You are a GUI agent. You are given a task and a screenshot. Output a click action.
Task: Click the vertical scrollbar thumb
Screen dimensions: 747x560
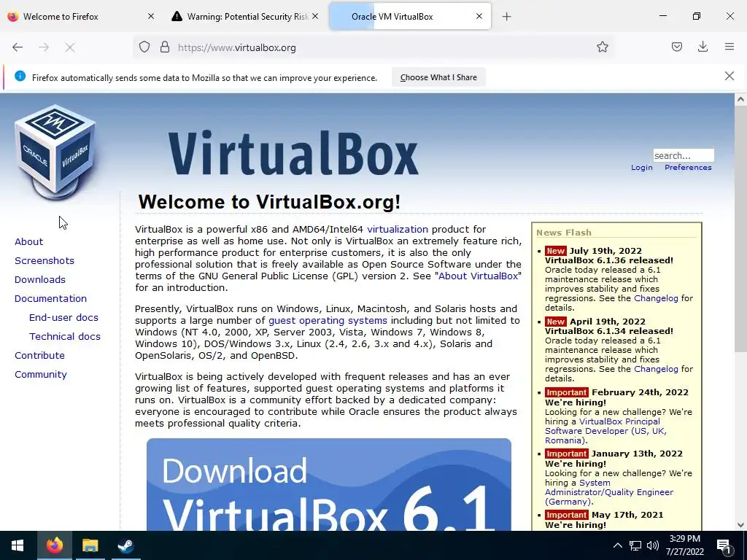click(x=740, y=228)
